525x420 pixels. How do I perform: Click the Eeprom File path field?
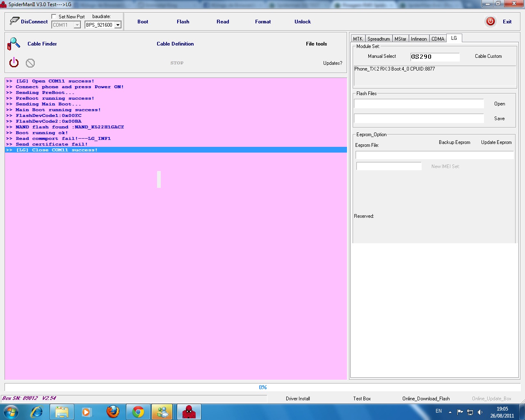click(x=435, y=155)
